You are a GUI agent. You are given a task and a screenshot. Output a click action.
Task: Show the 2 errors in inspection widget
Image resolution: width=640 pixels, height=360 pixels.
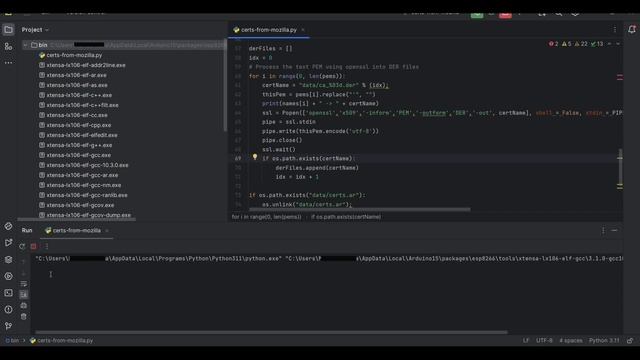(553, 44)
